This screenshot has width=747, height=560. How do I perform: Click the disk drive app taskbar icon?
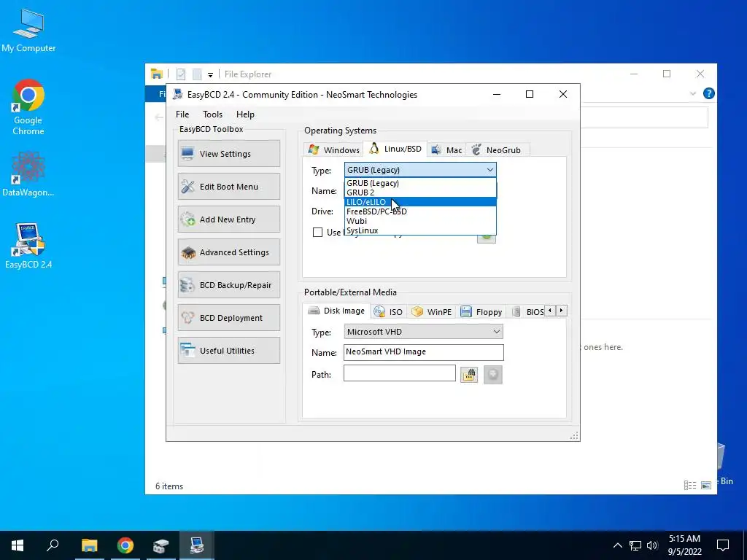(161, 545)
